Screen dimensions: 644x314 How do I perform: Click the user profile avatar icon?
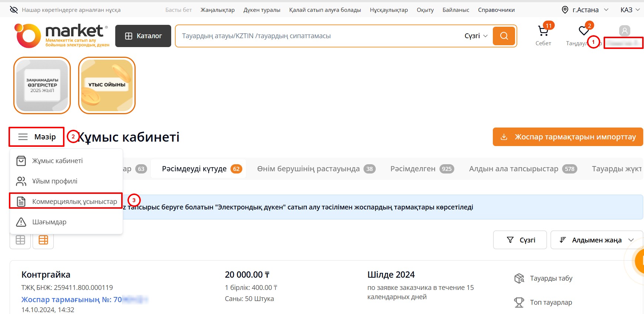pyautogui.click(x=624, y=31)
